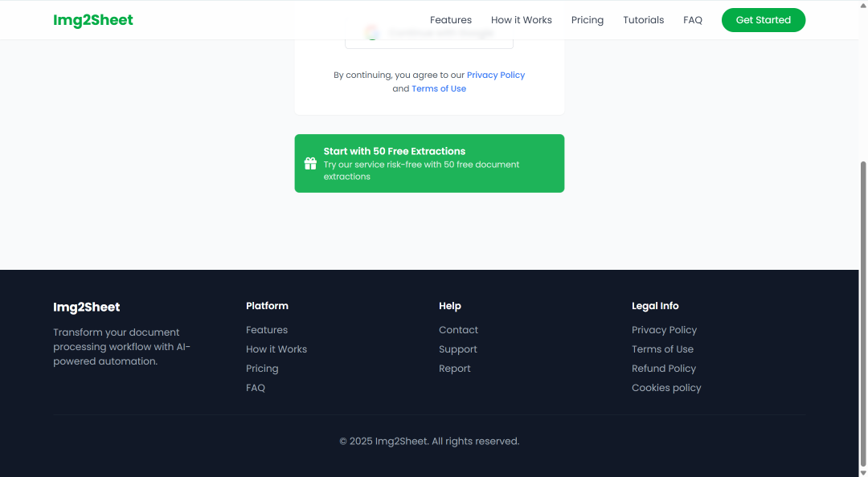The image size is (868, 477).
Task: Open Refund Policy in the footer
Action: (x=663, y=369)
